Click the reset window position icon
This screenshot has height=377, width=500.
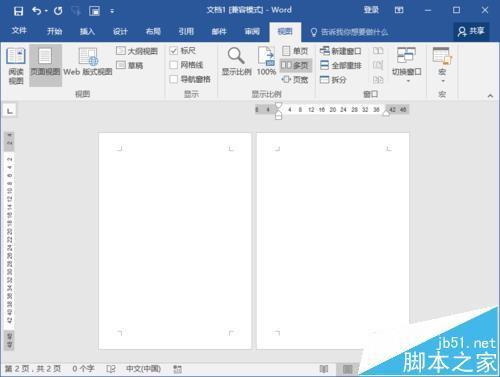(x=378, y=80)
